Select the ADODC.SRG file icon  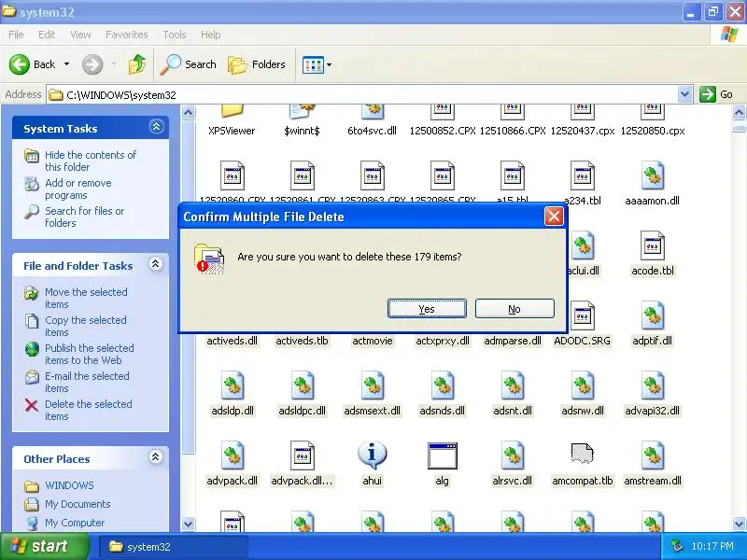click(582, 315)
